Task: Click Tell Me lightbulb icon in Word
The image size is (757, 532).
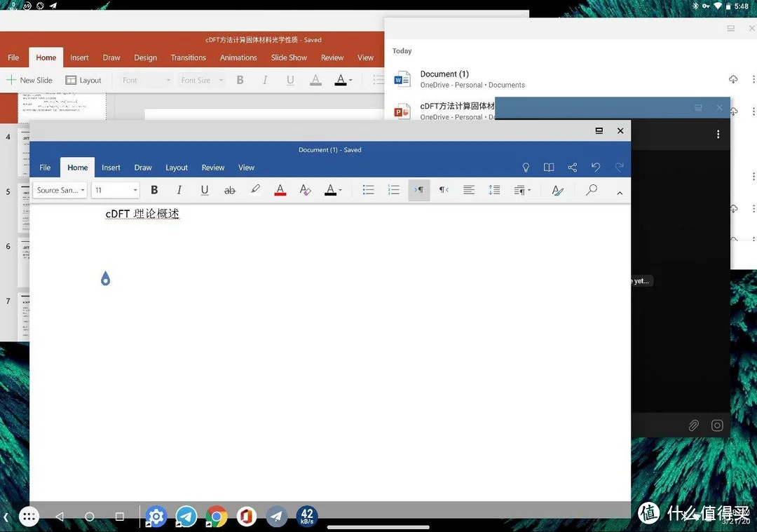Action: tap(526, 168)
